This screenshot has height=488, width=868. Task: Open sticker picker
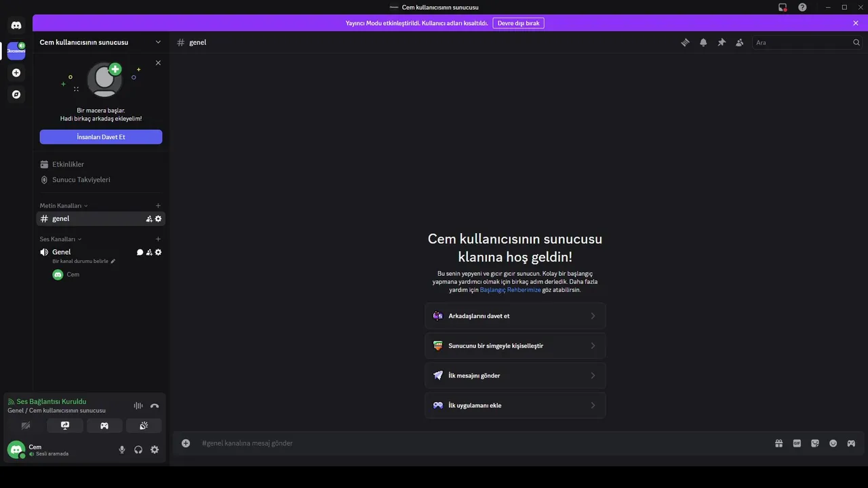point(815,443)
